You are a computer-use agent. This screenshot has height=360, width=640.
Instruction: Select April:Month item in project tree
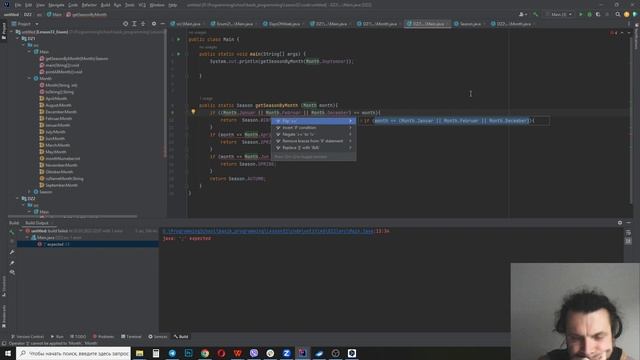(x=53, y=98)
